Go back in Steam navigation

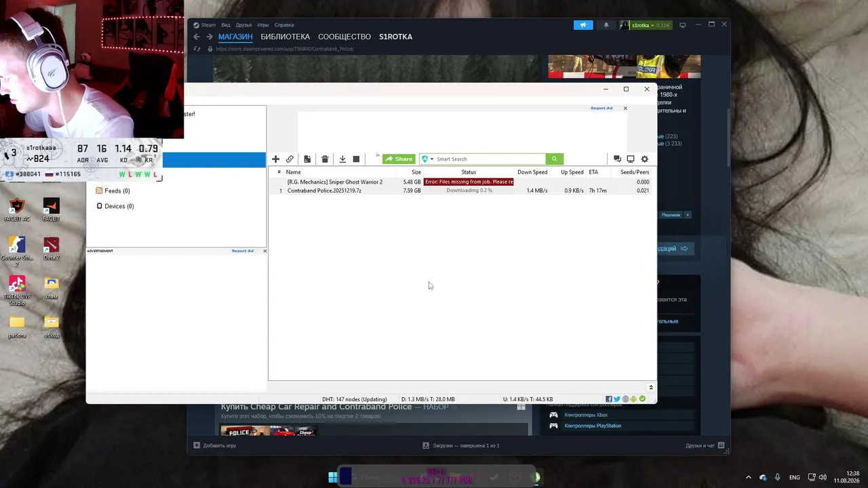tap(197, 37)
